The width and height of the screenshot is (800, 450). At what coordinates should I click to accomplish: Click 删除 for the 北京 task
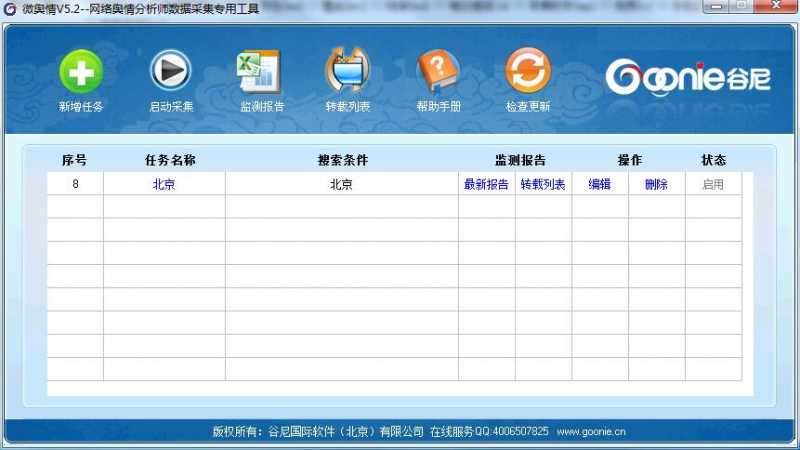click(x=656, y=184)
